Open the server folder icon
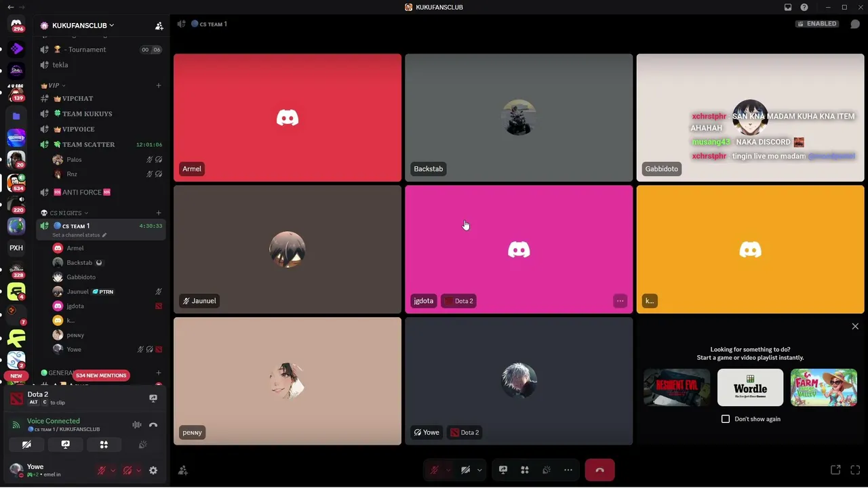Screen dimensions: 868x488 16,116
